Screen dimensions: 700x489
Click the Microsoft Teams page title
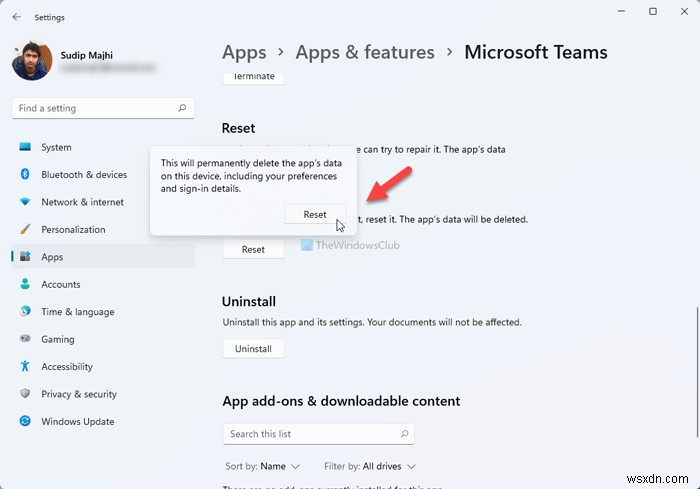pos(536,52)
